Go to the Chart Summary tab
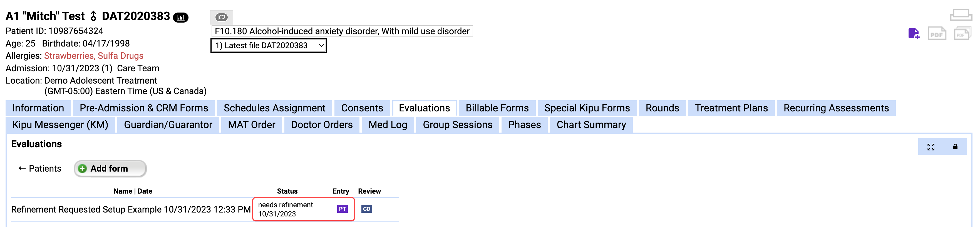The height and width of the screenshot is (227, 980). pyautogui.click(x=591, y=125)
